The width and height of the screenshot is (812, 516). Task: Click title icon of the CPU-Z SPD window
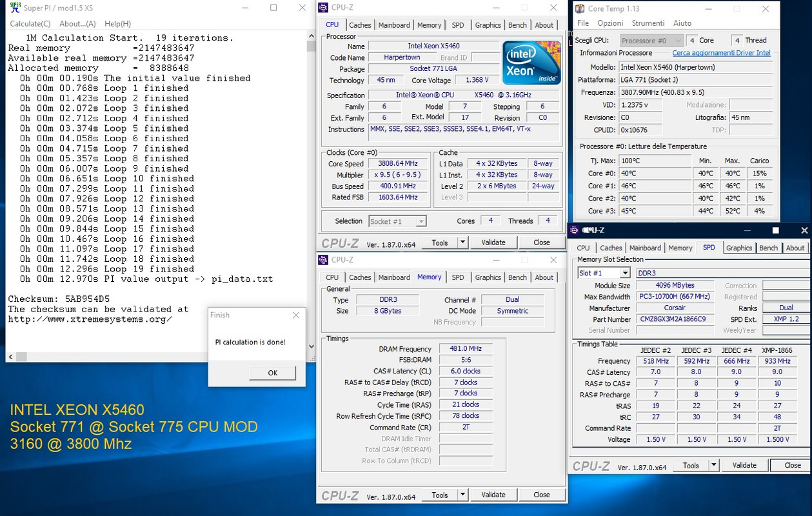pos(575,230)
